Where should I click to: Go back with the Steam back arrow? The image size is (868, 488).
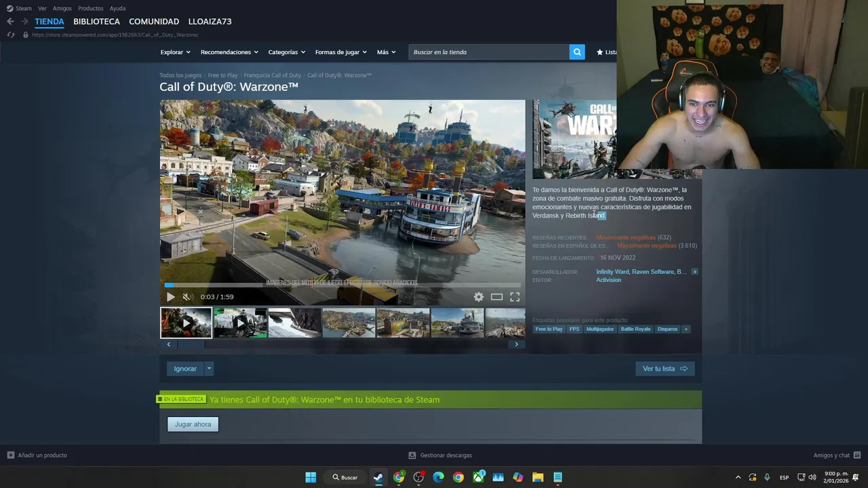[x=10, y=22]
